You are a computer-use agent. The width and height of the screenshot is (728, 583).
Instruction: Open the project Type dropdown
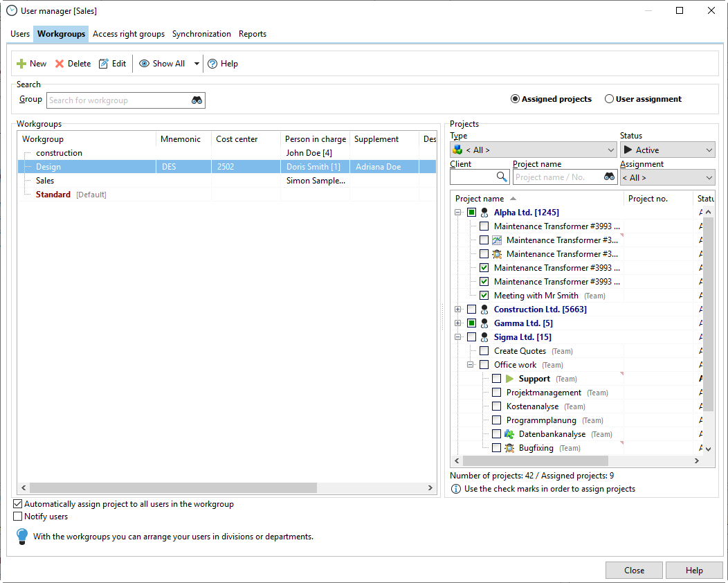pyautogui.click(x=533, y=150)
